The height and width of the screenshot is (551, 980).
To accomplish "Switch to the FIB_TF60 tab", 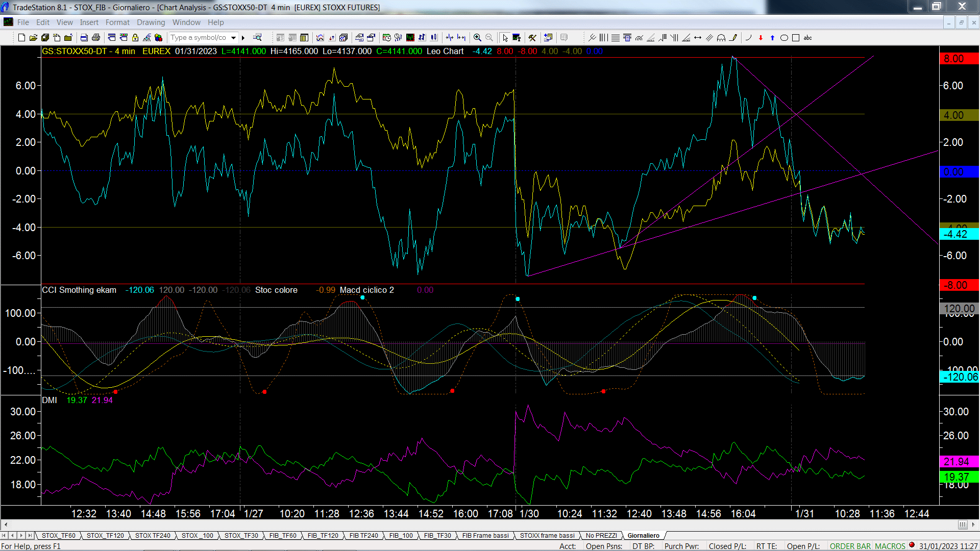I will [x=283, y=536].
